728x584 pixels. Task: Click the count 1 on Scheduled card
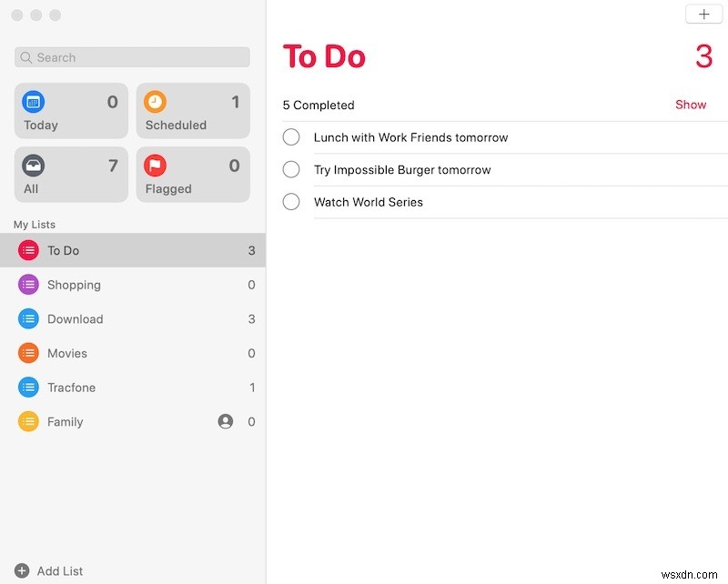236,102
